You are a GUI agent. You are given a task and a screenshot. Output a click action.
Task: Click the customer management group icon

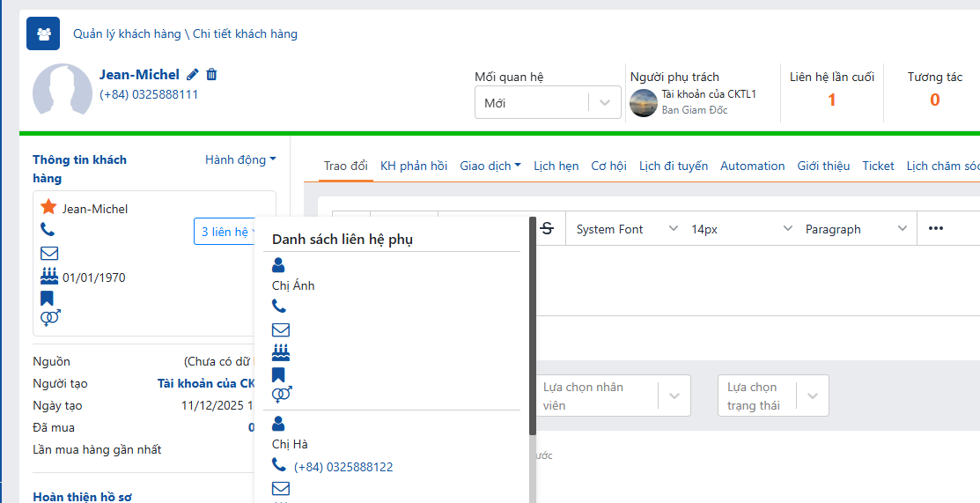(x=43, y=33)
